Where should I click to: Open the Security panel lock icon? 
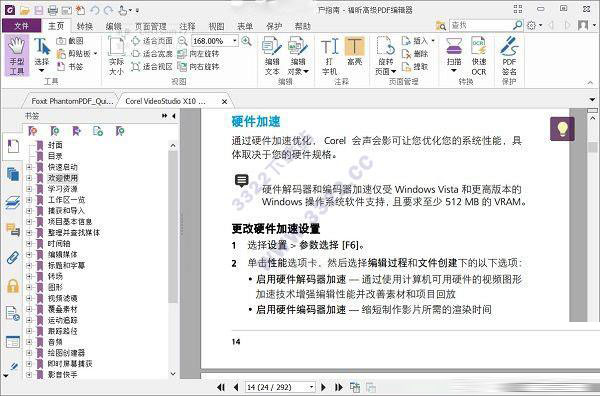13,286
